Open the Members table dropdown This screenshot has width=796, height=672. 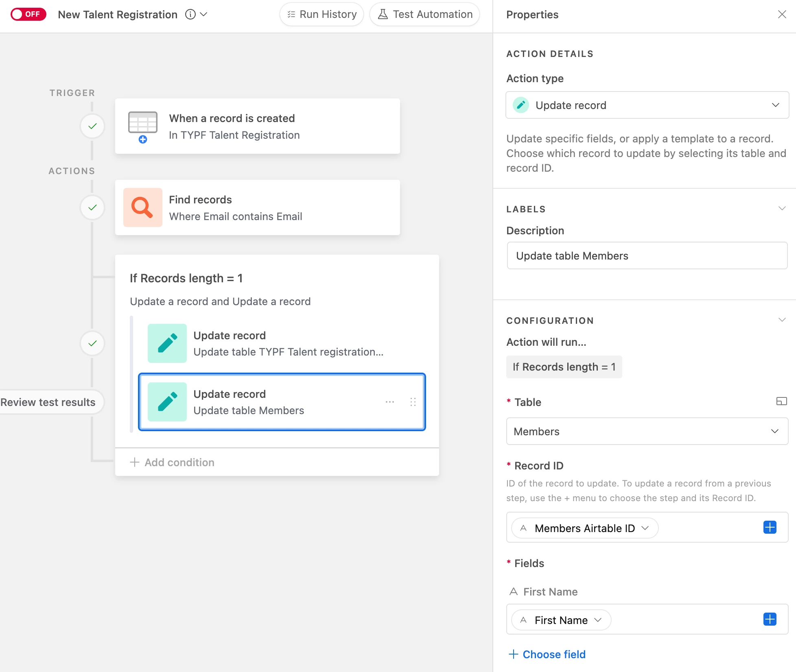(x=647, y=431)
